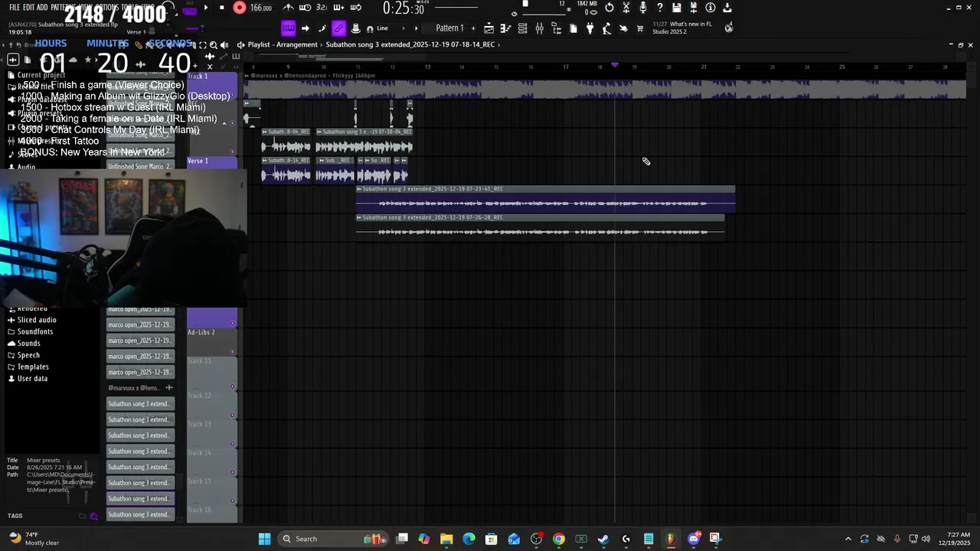
Task: Toggle wait for input to start playing
Action: (x=305, y=8)
